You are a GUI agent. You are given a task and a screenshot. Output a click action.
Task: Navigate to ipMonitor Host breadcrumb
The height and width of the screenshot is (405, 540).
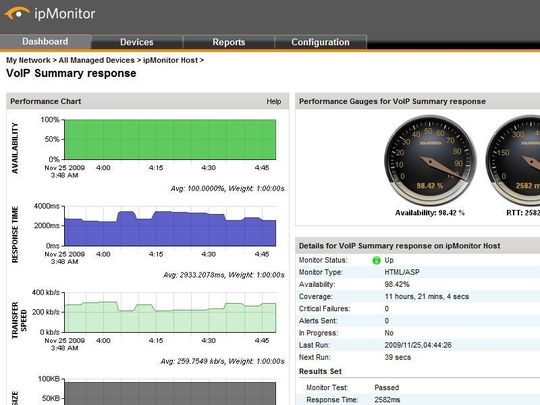170,60
